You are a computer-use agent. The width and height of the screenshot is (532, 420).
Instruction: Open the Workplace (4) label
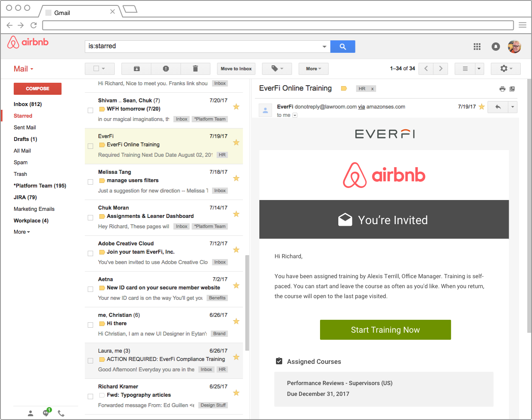pos(31,221)
